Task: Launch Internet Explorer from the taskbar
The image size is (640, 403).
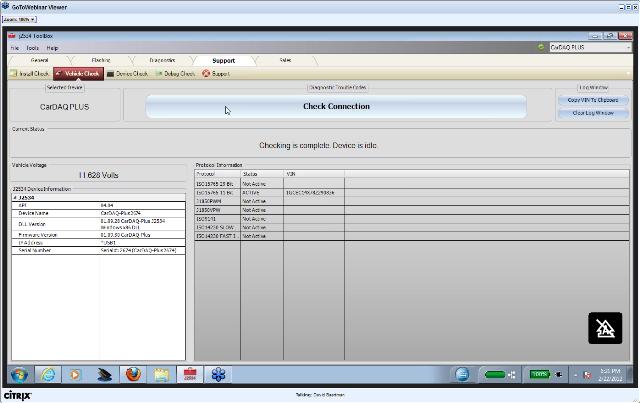Action: click(x=48, y=374)
